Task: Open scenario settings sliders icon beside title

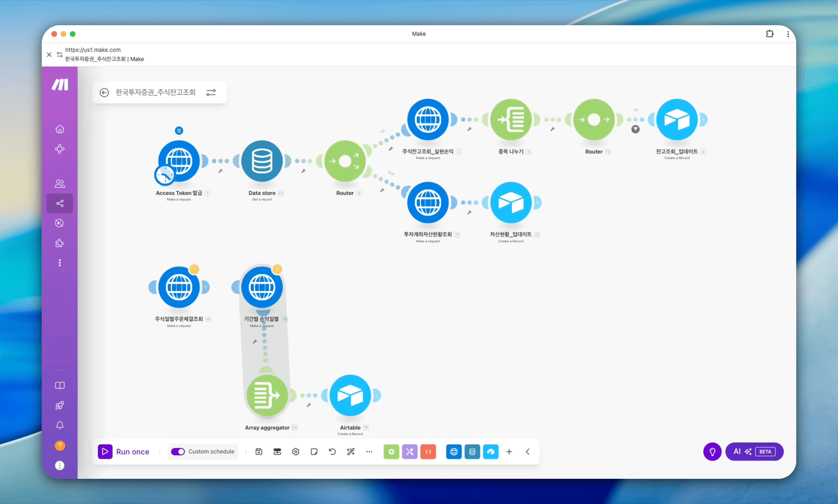Action: [211, 92]
